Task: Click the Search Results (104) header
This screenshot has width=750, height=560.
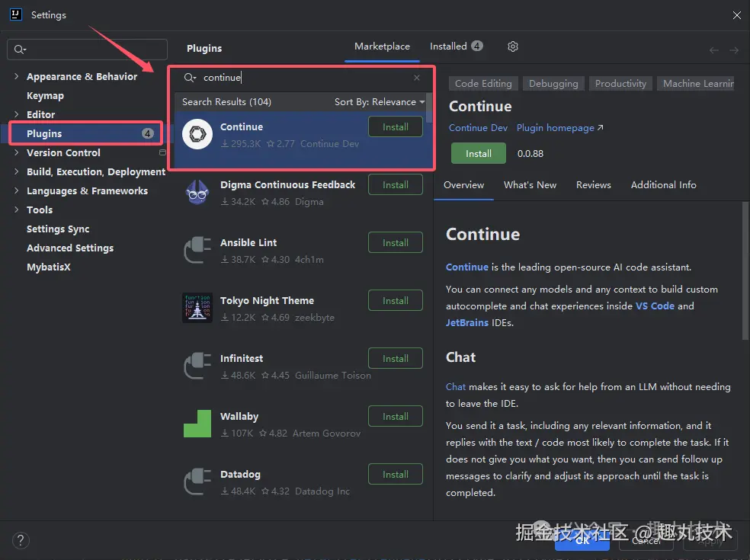Action: point(226,102)
